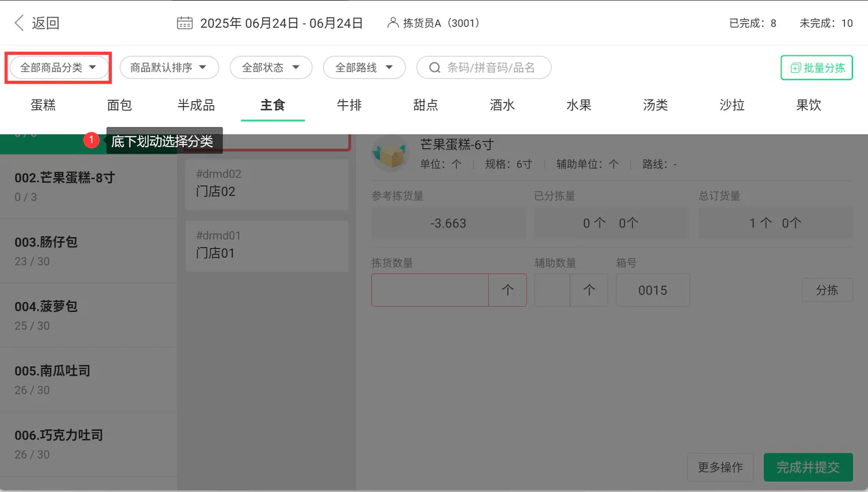868x492 pixels.
Task: Open the 全部商品分类 dropdown
Action: tap(59, 68)
